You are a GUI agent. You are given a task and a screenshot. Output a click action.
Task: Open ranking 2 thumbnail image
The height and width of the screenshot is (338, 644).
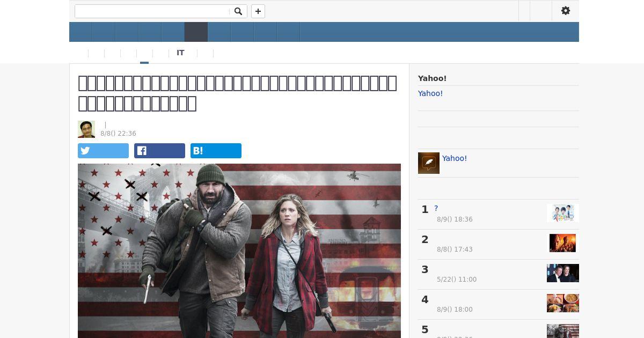(562, 243)
